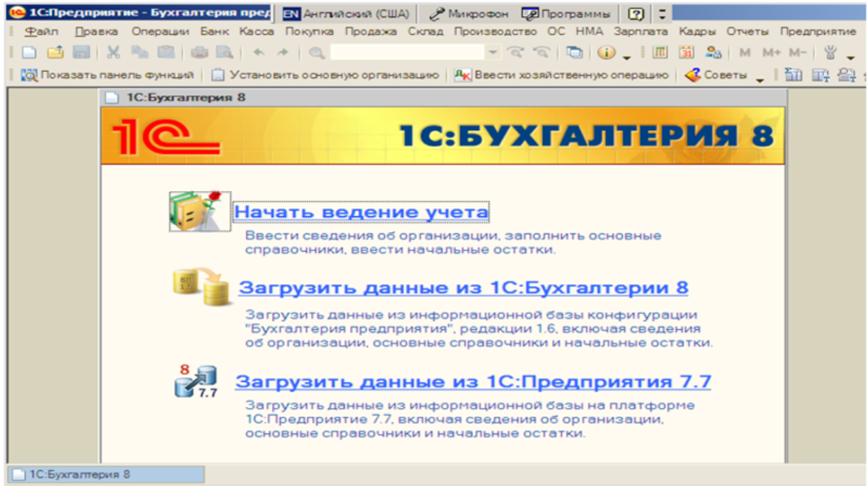The width and height of the screenshot is (868, 486).
Task: Open language bar options arrow
Action: (662, 13)
